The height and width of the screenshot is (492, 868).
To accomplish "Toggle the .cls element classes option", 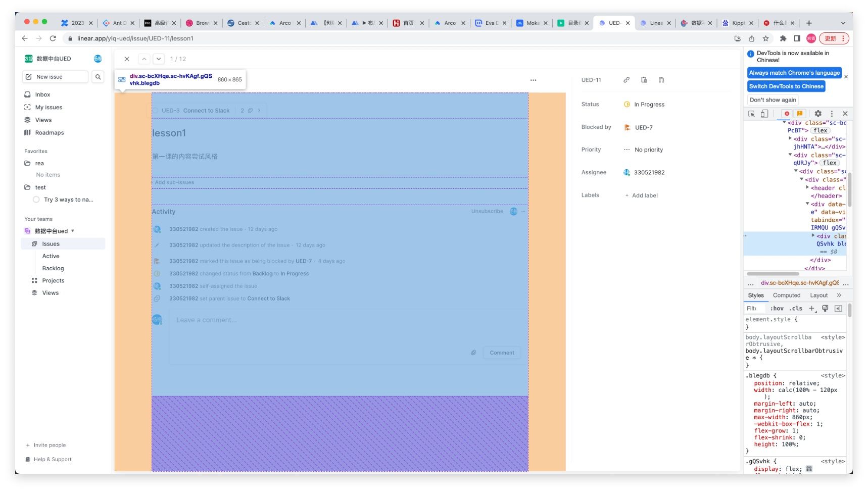I will coord(796,308).
